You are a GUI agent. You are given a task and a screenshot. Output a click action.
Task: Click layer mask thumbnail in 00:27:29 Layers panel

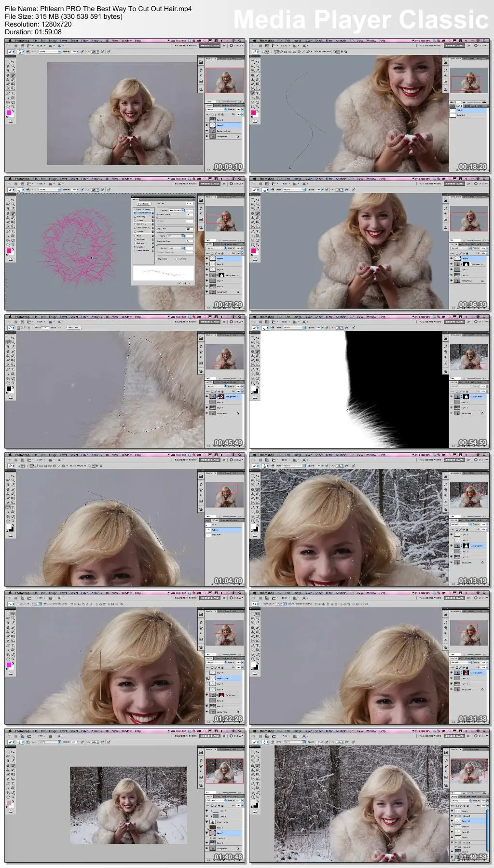[221, 275]
